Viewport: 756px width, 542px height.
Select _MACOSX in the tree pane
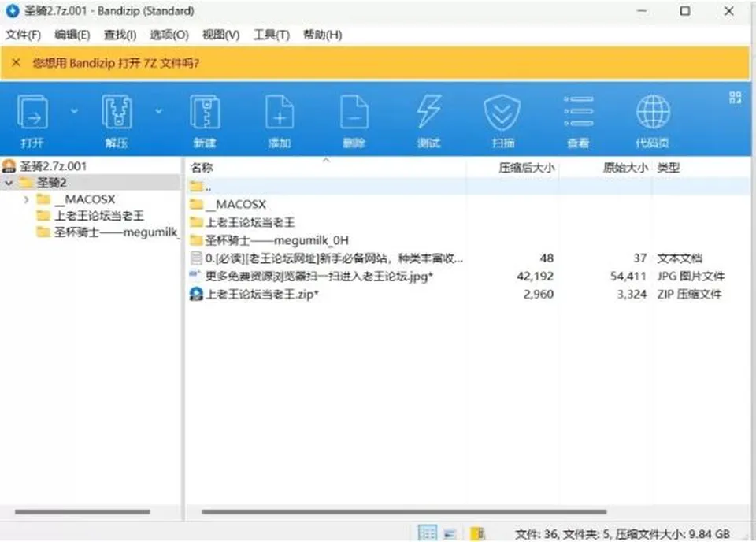coord(85,199)
